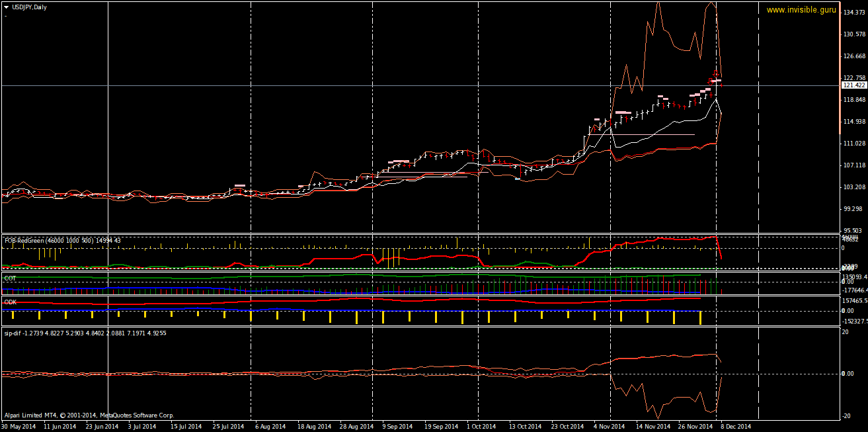The height and width of the screenshot is (432, 868).
Task: Click the 134.373 price scale label
Action: point(853,13)
